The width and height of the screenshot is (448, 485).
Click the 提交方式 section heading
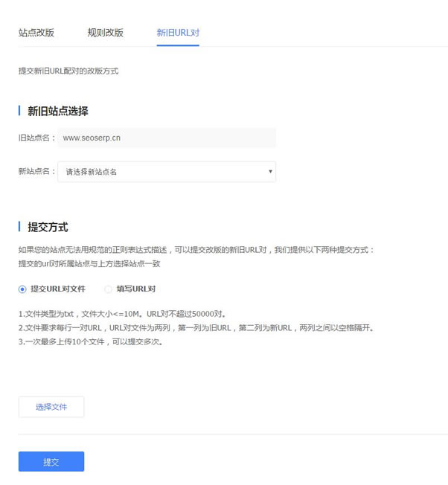[48, 227]
